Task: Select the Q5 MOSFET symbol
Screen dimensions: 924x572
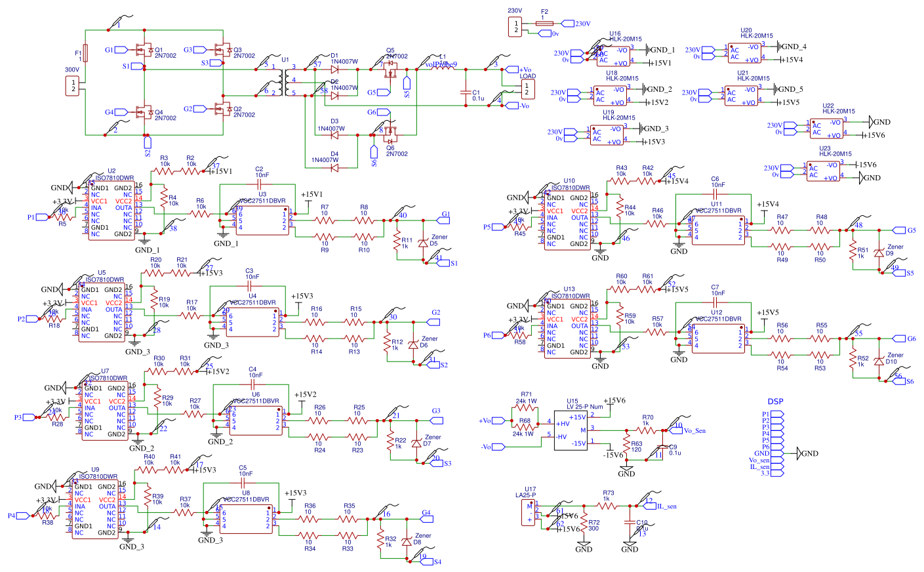Action: [392, 70]
